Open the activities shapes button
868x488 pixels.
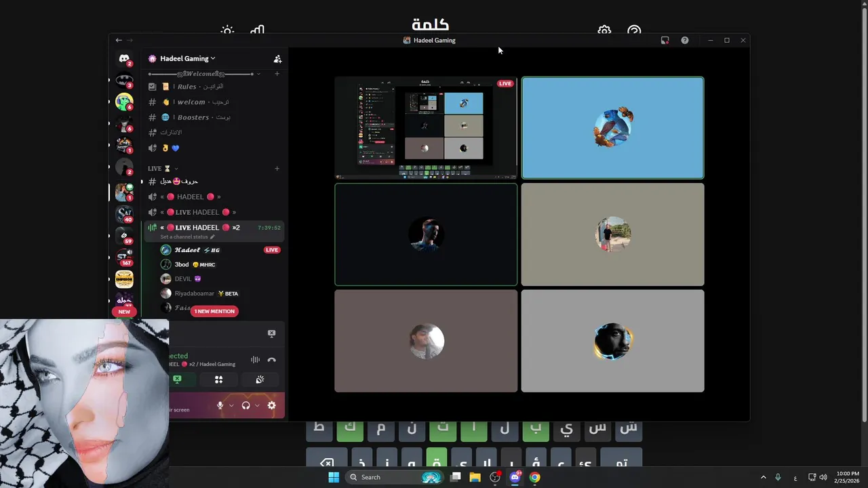[x=218, y=380]
